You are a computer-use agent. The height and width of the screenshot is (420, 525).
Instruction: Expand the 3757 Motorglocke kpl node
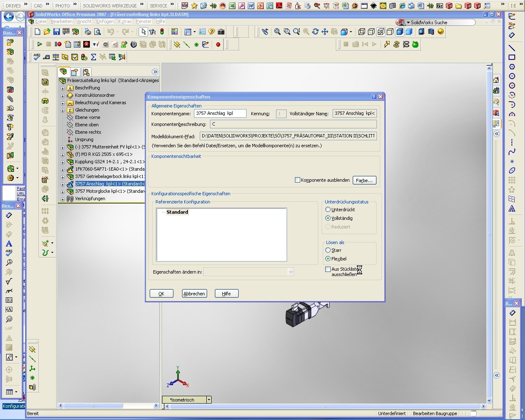pos(62,192)
